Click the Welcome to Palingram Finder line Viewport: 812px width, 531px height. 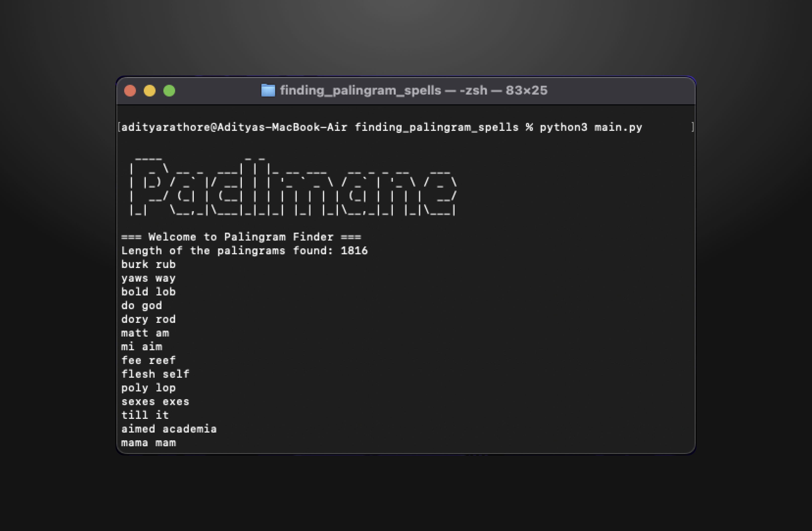tap(241, 237)
